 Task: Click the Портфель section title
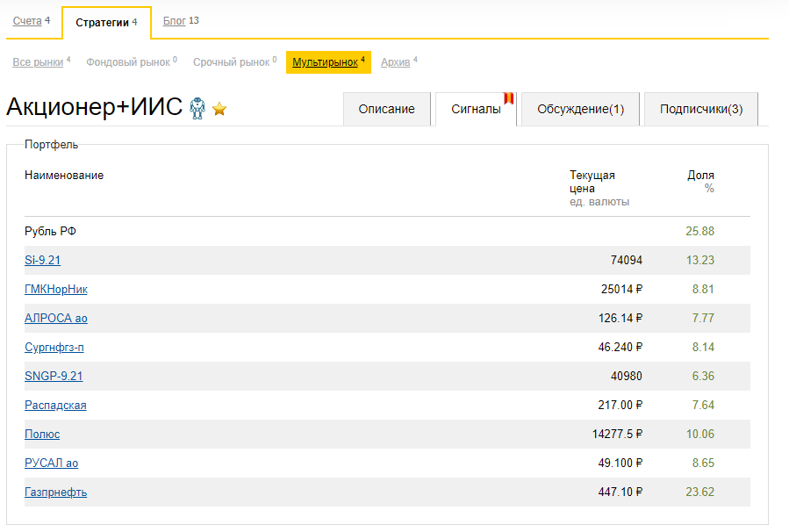click(x=51, y=145)
